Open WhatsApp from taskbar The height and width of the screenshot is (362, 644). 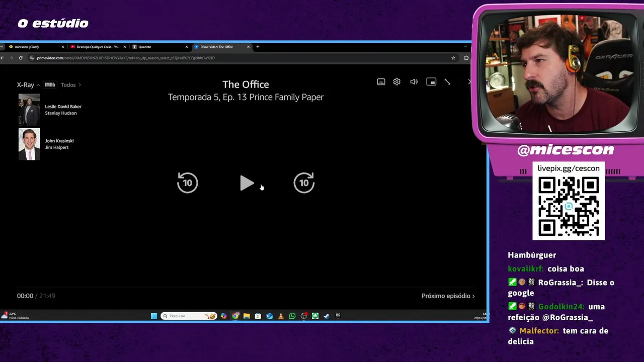pyautogui.click(x=292, y=316)
